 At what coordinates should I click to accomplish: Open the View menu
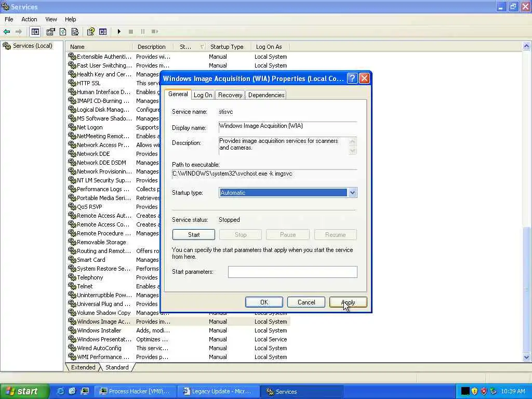point(51,19)
